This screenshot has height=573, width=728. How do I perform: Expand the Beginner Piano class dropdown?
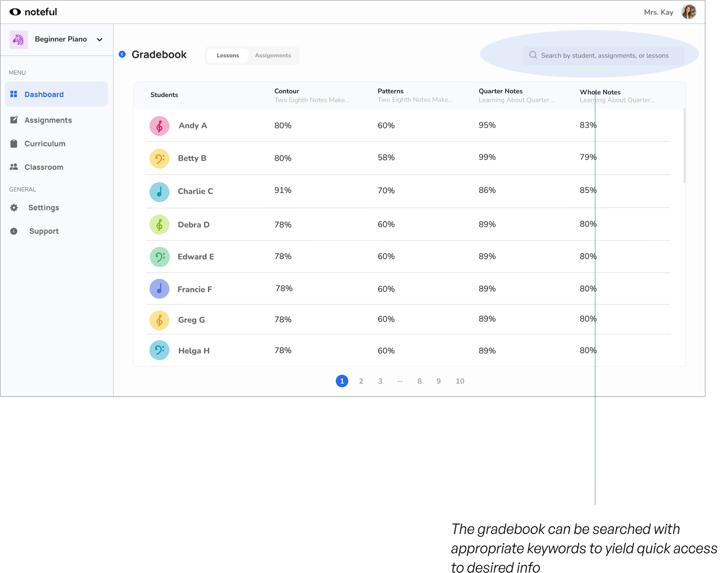click(x=99, y=39)
